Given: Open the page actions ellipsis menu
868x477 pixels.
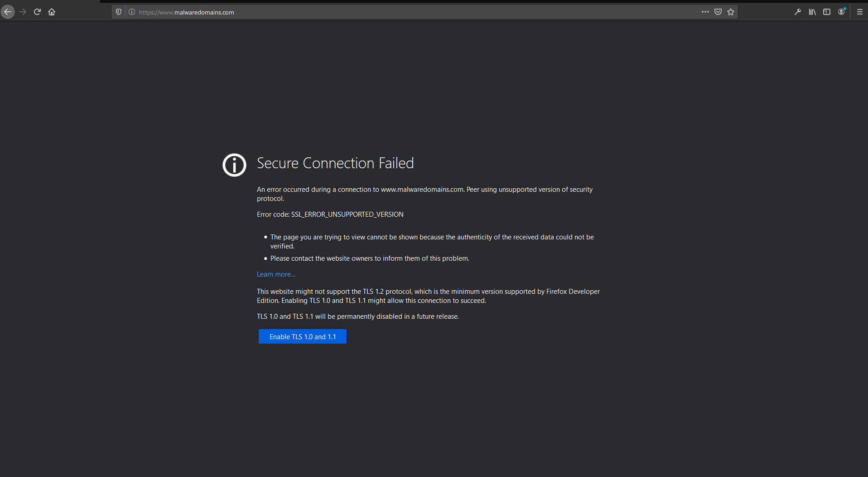Looking at the screenshot, I should click(x=705, y=12).
